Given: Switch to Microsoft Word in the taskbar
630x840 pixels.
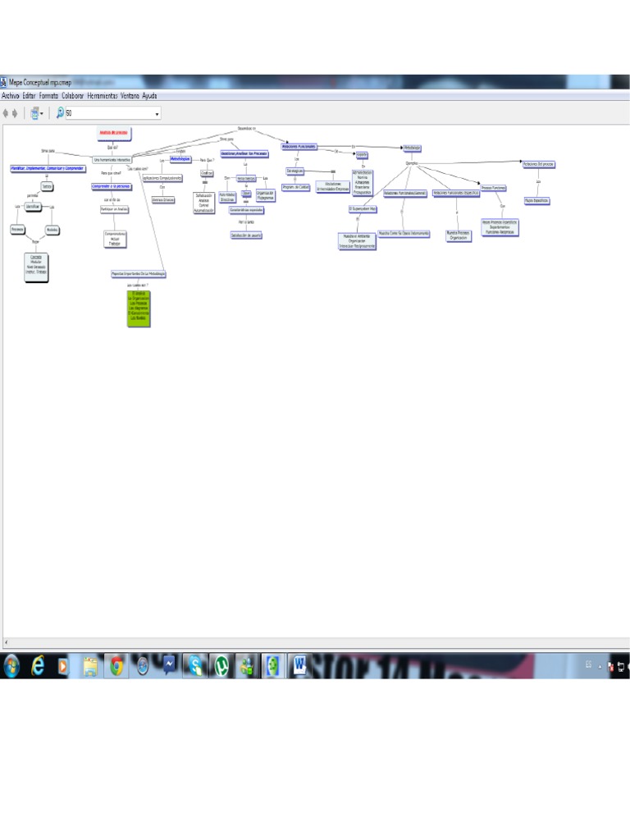Looking at the screenshot, I should (299, 666).
